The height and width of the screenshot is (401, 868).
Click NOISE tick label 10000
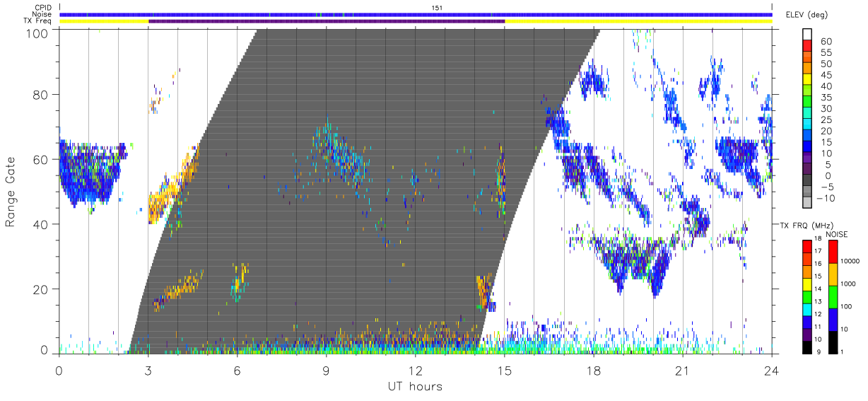(x=851, y=261)
